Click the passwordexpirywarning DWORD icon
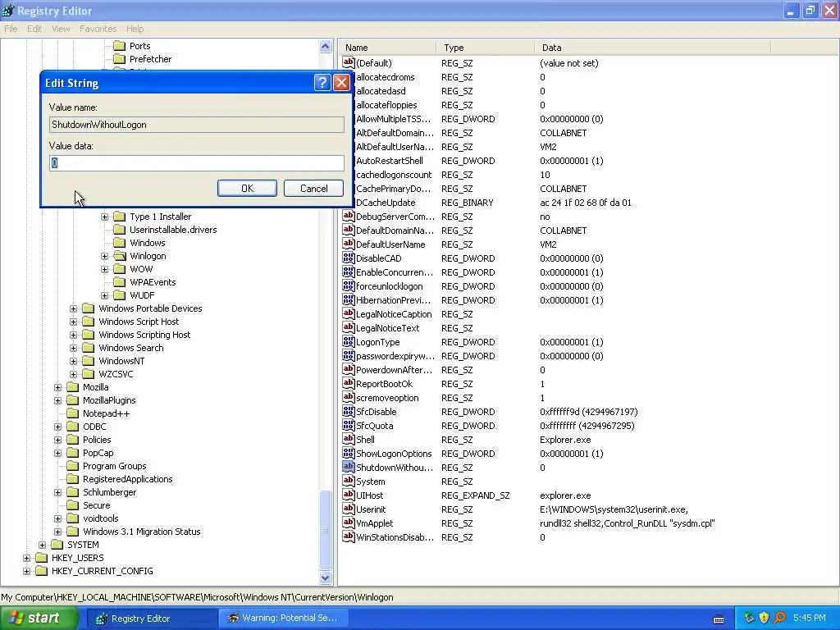The width and height of the screenshot is (840, 630). coord(348,355)
